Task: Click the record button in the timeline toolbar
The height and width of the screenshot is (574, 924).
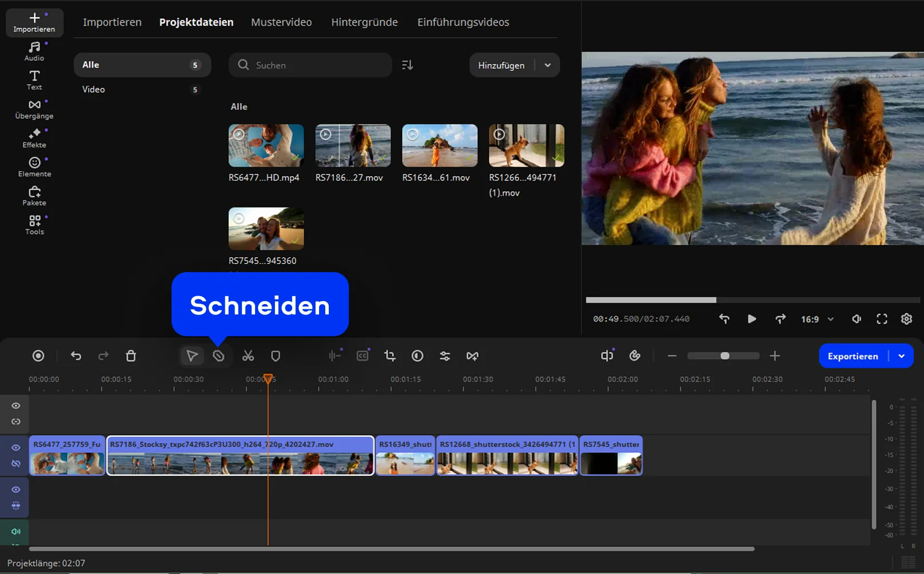Action: point(38,356)
